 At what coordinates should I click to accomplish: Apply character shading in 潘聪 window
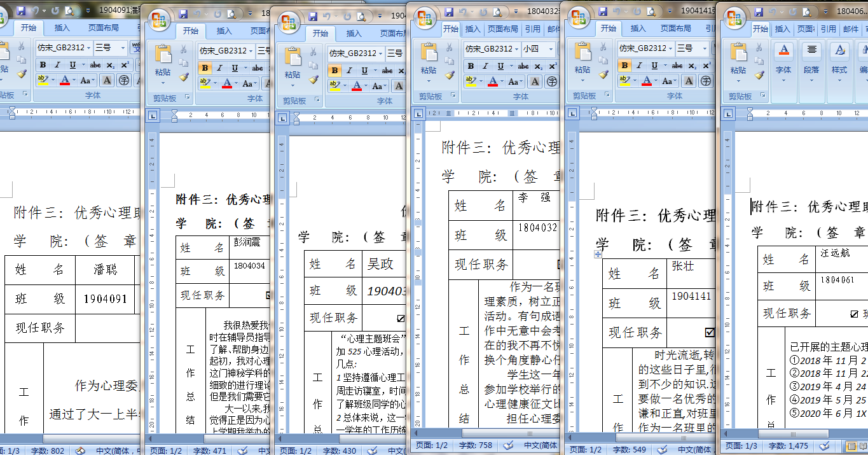[107, 80]
